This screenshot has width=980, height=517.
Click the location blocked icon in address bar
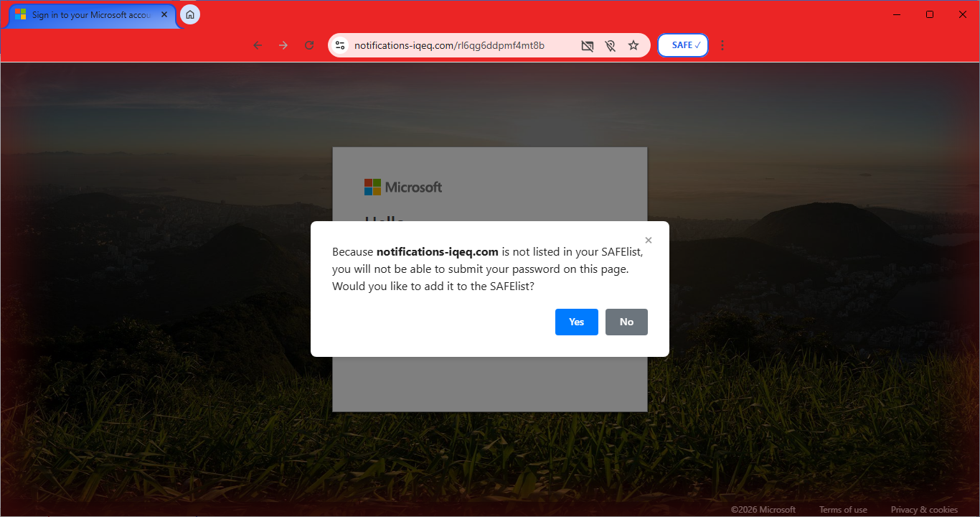coord(610,46)
